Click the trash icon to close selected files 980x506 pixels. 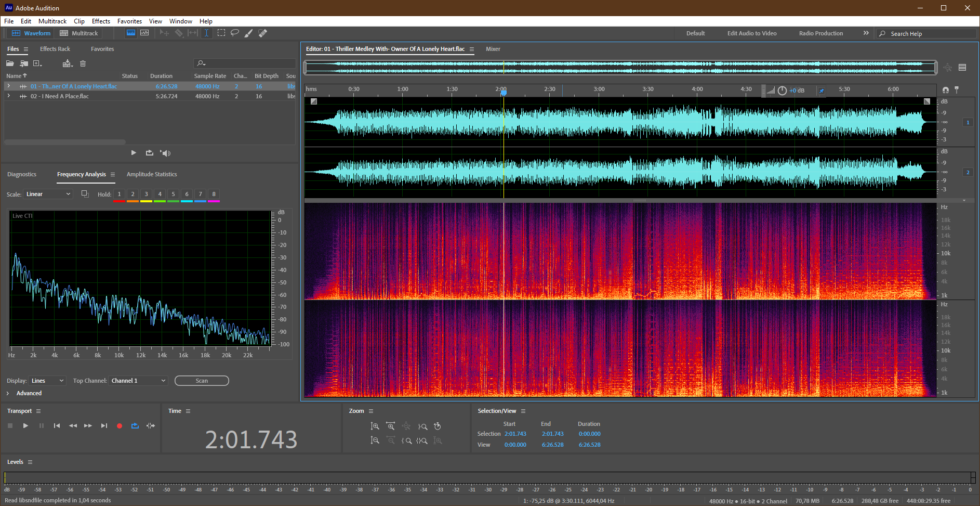tap(83, 63)
